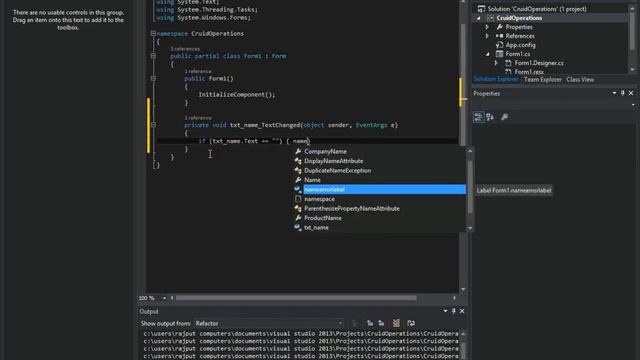The height and width of the screenshot is (360, 640).
Task: Select the Solution 'CruidOperations' root item
Action: (x=537, y=9)
